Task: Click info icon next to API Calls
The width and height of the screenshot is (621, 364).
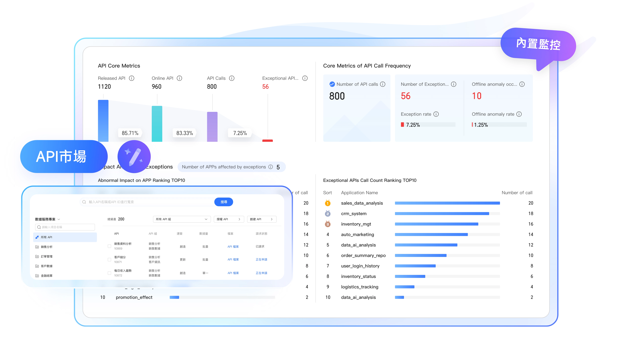Action: pos(232,78)
